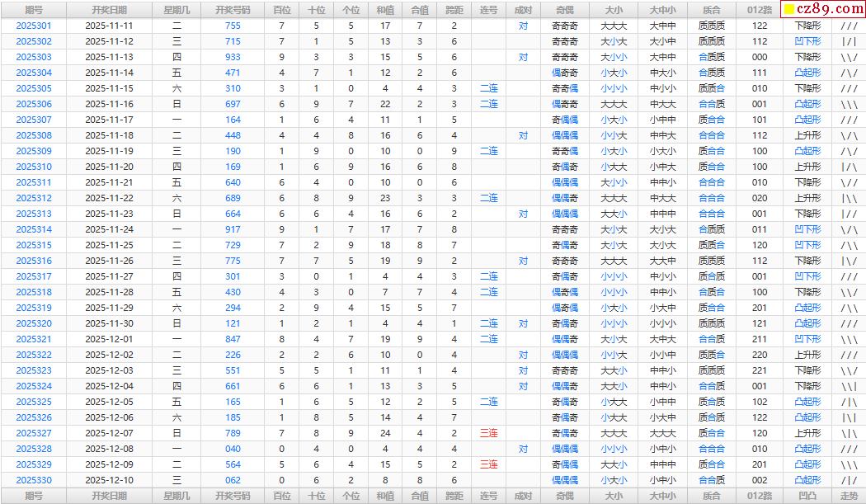Select winning number 917
Screen dimensions: 866x504
tap(233, 229)
